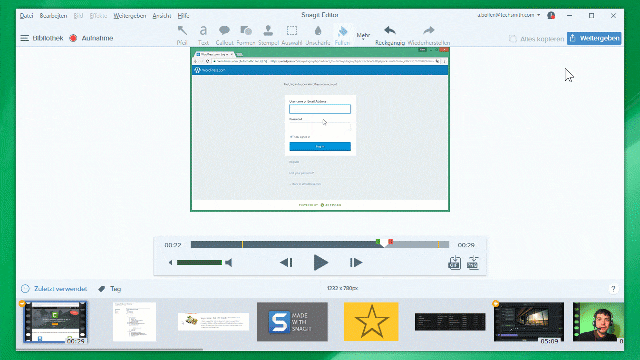Select the Stempel stamp tool
This screenshot has height=360, width=640.
coord(268,35)
